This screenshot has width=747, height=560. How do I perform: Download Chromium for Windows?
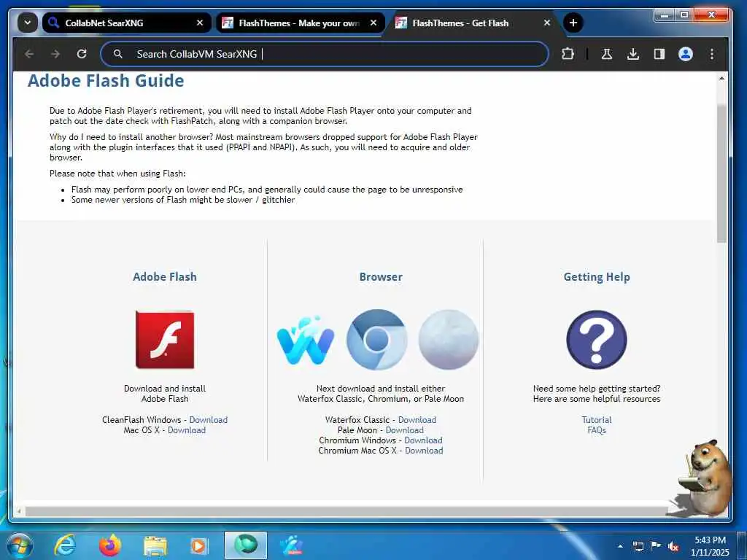pyautogui.click(x=423, y=440)
